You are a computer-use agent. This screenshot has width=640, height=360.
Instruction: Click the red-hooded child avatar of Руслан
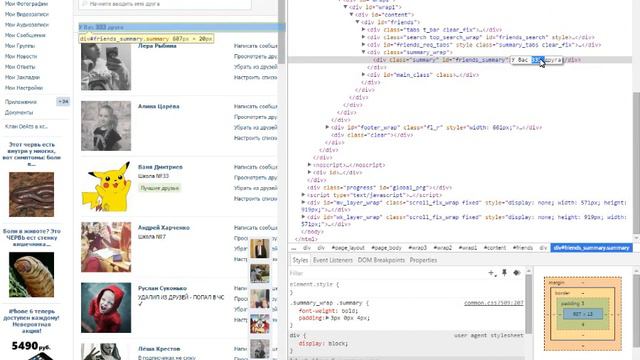click(106, 308)
